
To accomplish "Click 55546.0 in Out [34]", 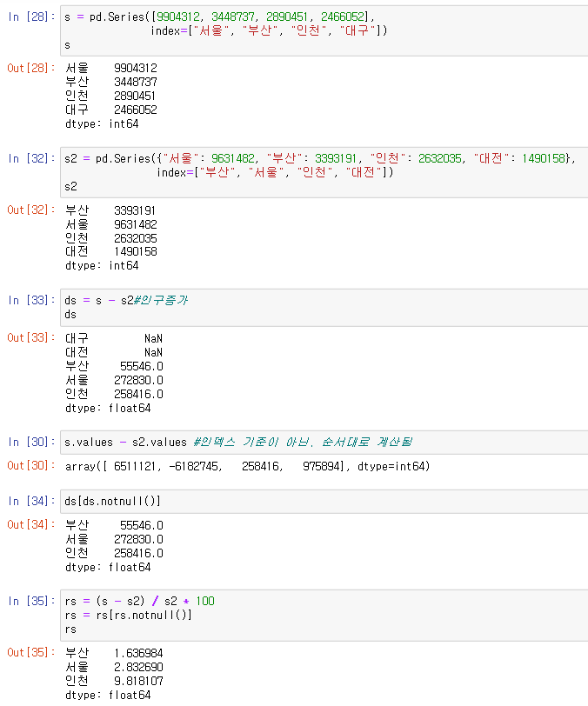I will click(142, 525).
